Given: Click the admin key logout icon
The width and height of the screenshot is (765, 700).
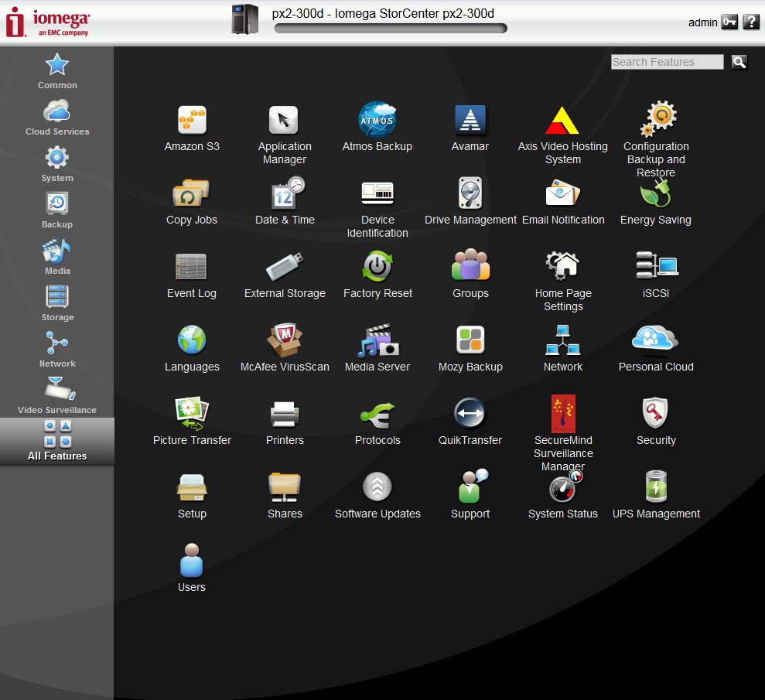Looking at the screenshot, I should click(729, 22).
